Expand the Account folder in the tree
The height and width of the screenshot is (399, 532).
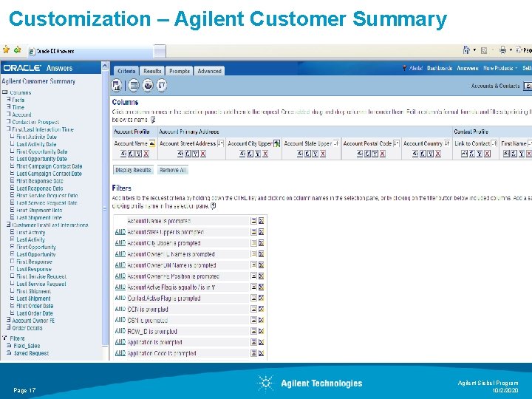(x=8, y=115)
